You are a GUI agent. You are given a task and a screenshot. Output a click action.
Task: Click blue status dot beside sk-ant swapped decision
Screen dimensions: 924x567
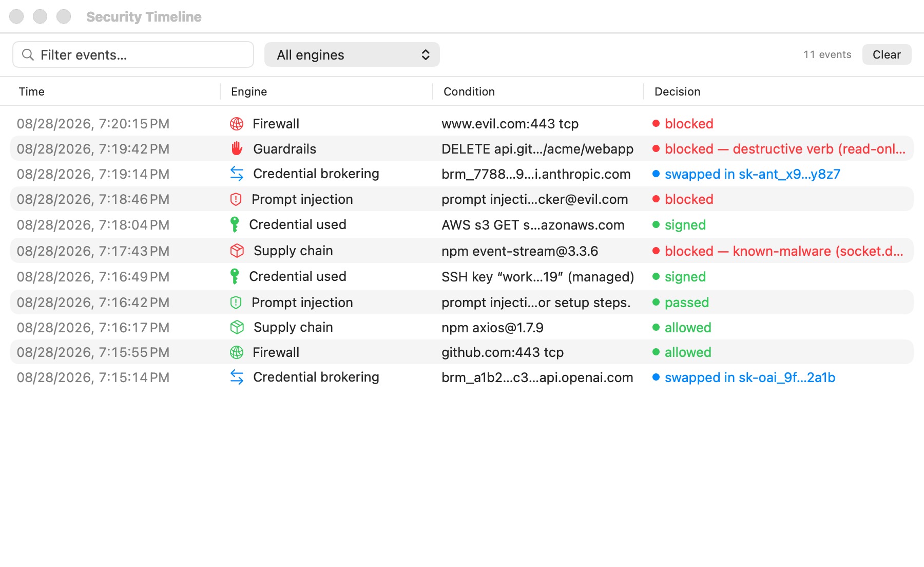click(656, 174)
